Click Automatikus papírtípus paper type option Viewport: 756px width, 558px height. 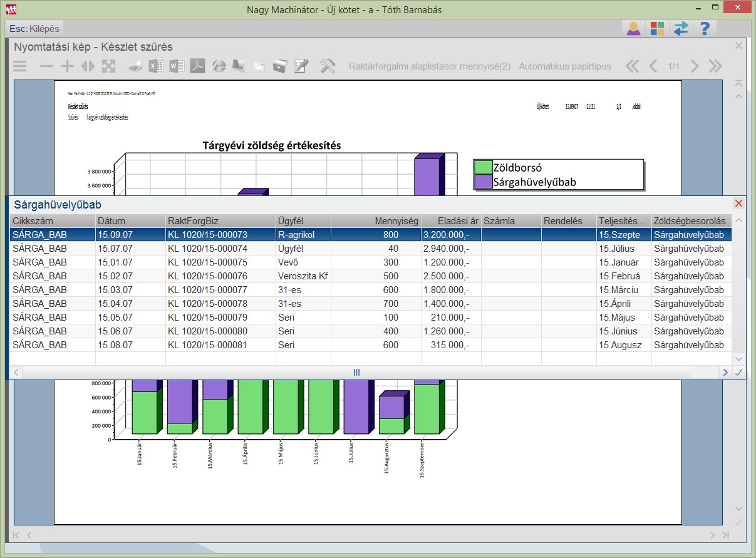[564, 66]
